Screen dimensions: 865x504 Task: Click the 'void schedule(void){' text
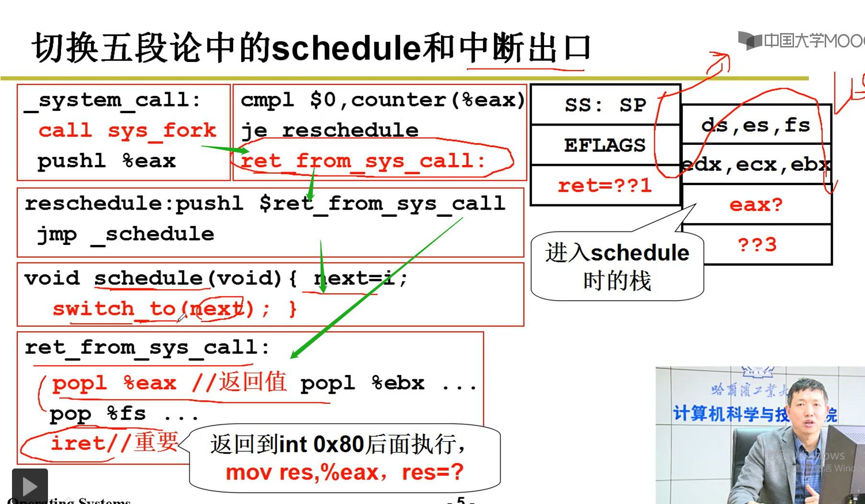pyautogui.click(x=161, y=279)
